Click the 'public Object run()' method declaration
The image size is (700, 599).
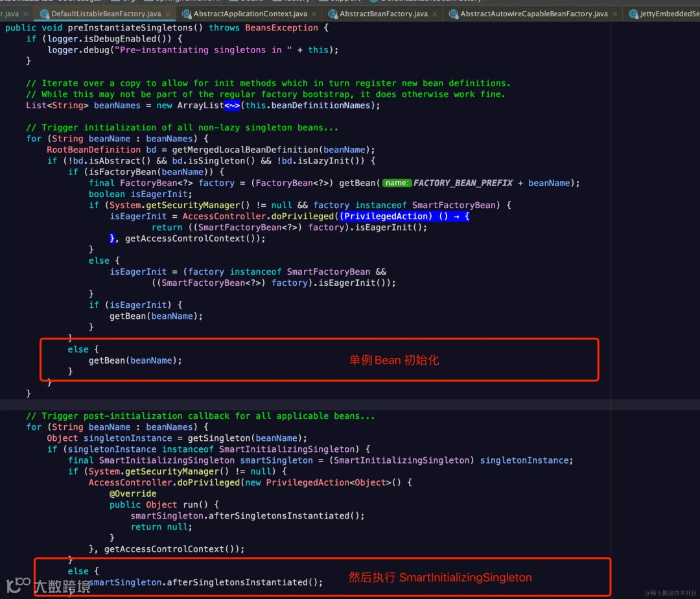159,505
